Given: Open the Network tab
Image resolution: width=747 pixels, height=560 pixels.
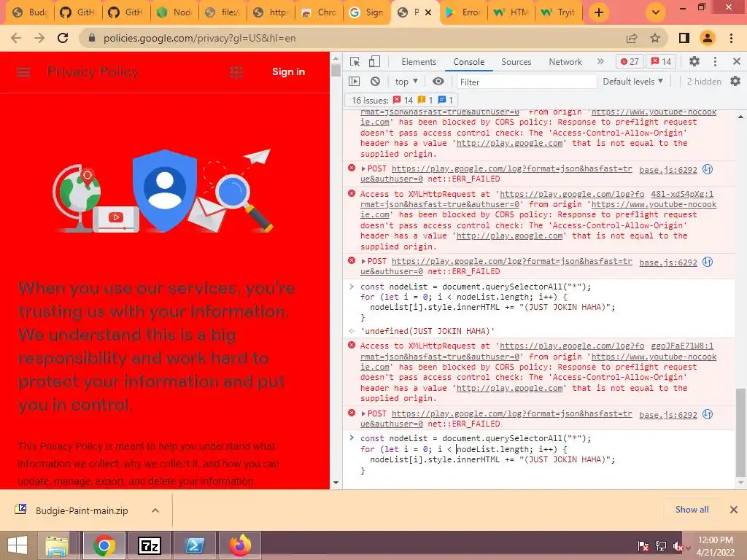Looking at the screenshot, I should 565,62.
